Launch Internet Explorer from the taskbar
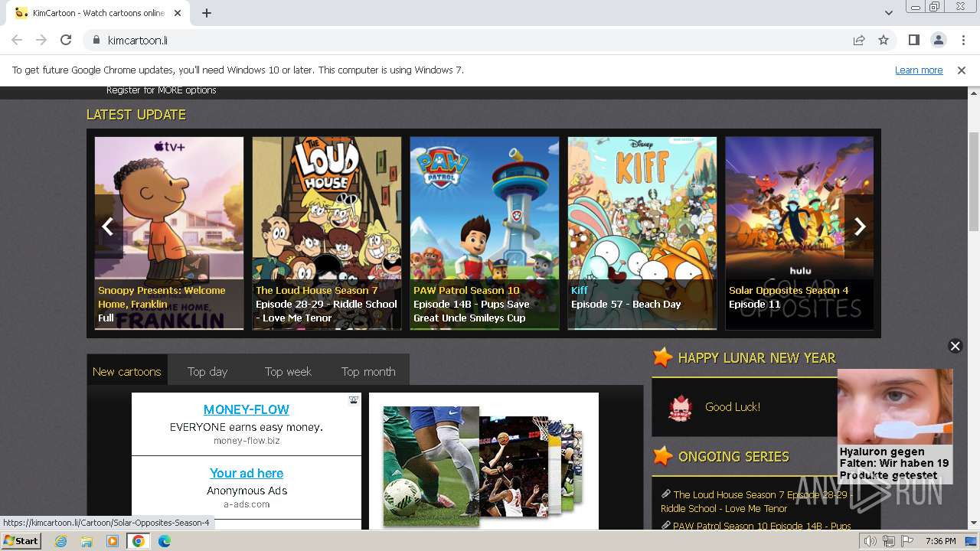Image resolution: width=980 pixels, height=551 pixels. tap(60, 541)
